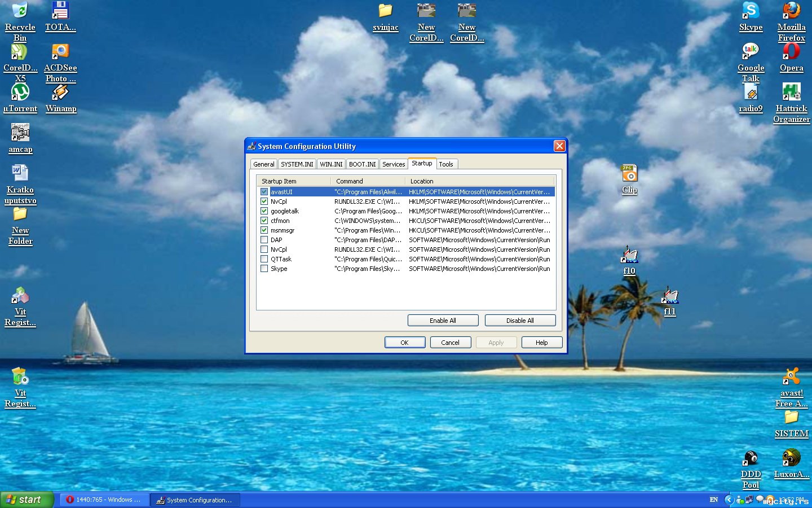
Task: Sort by the Startup Item column header
Action: coord(293,181)
